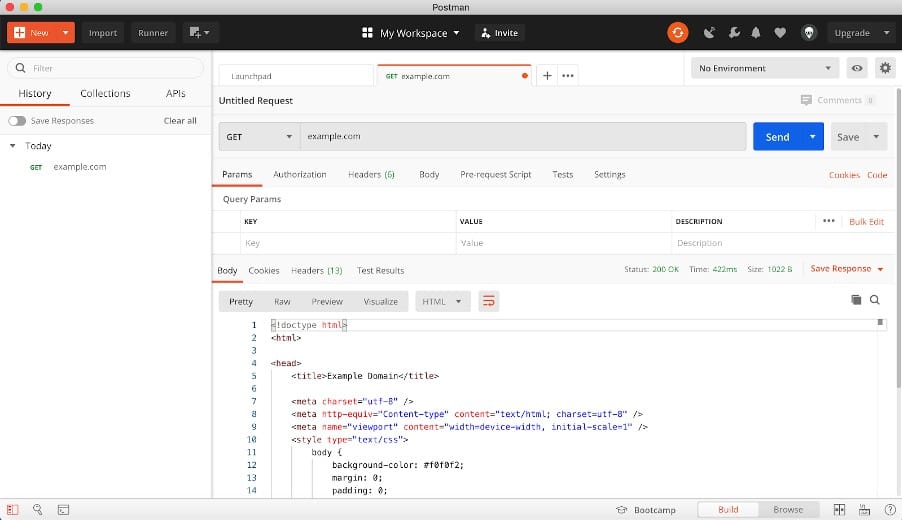Click the request URL input field
902x520 pixels.
523,136
